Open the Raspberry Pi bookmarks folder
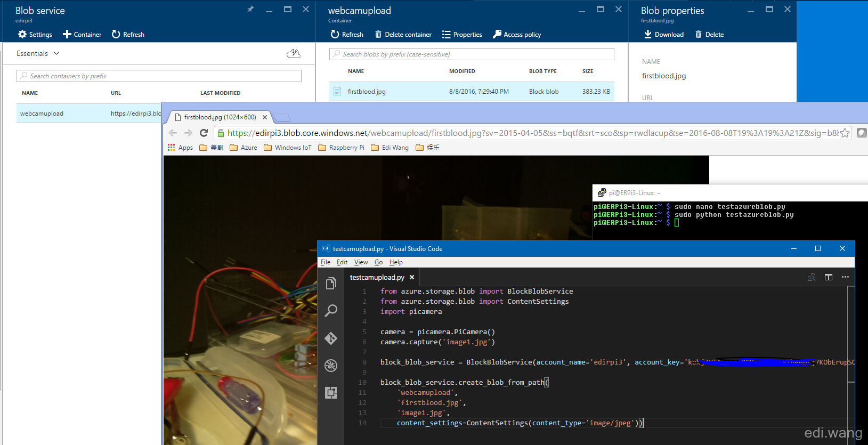 342,148
